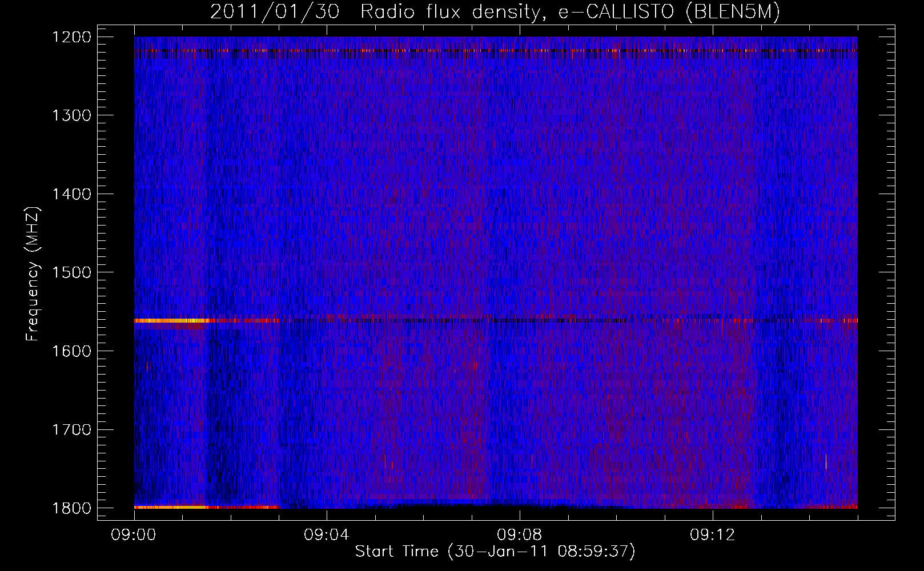Click the bright yellow band at 1560 MHz

point(171,321)
